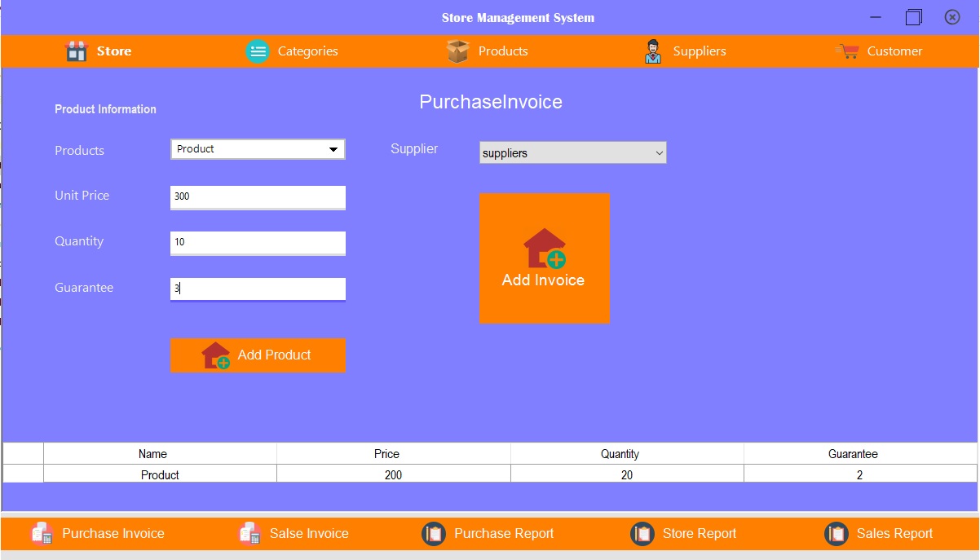Open the Products section label
Image resolution: width=980 pixels, height=560 pixels.
tap(503, 51)
